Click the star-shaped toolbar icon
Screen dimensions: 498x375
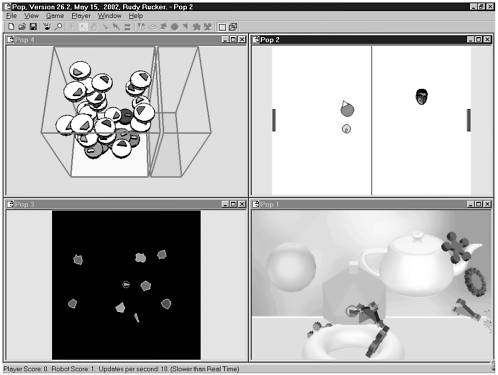point(196,27)
